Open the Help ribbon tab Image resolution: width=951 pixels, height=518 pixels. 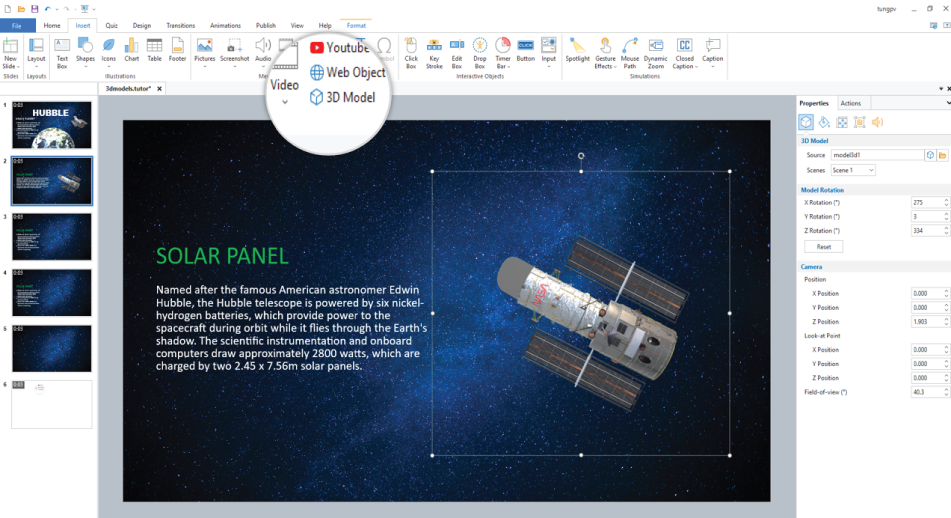325,25
